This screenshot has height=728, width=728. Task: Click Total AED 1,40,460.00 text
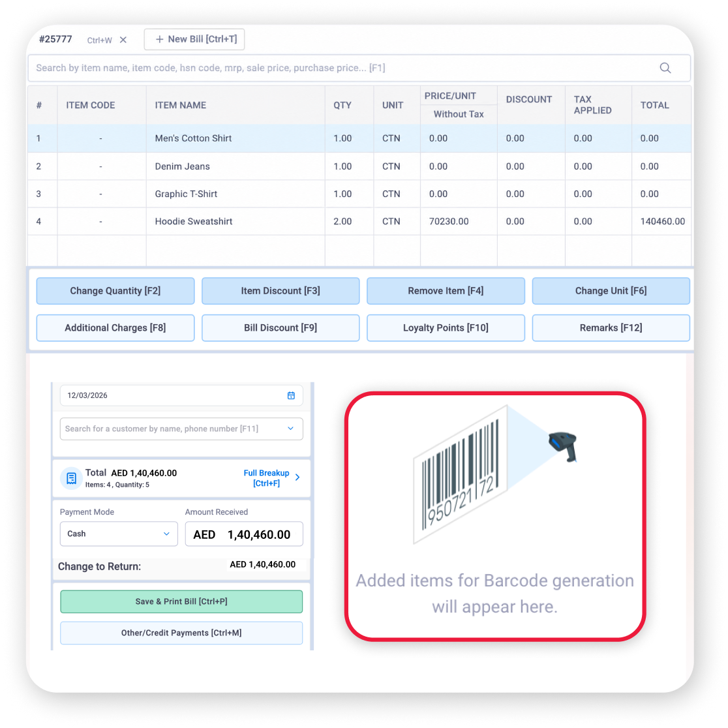click(131, 473)
